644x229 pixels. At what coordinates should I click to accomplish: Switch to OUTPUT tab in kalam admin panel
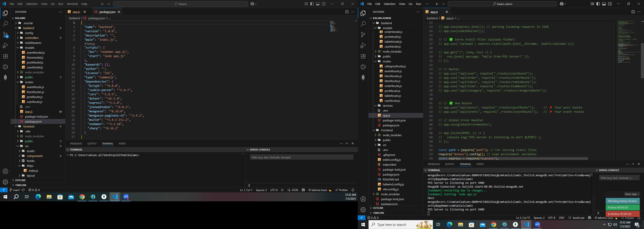(449, 164)
